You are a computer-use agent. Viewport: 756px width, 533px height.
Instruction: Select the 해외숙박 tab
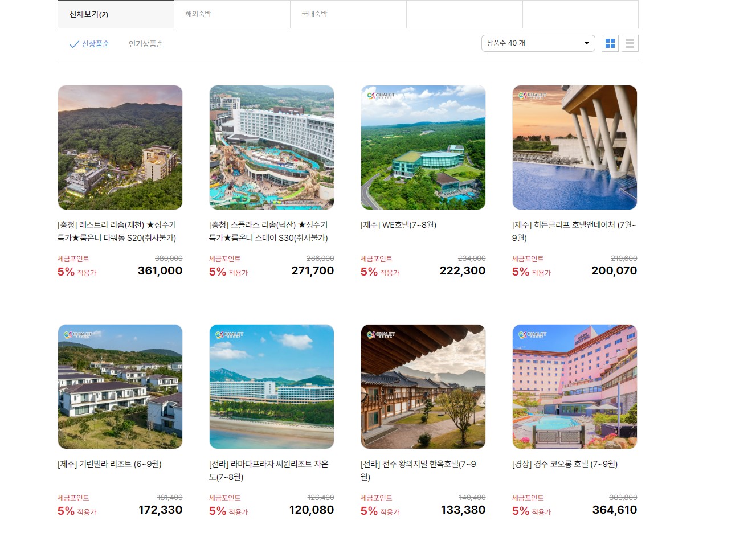pos(232,14)
